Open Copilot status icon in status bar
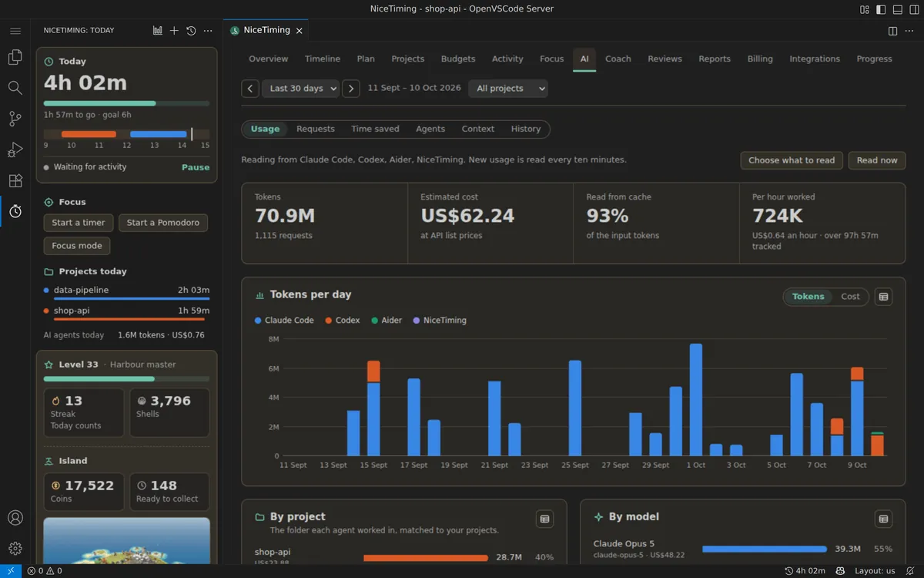 pos(841,571)
